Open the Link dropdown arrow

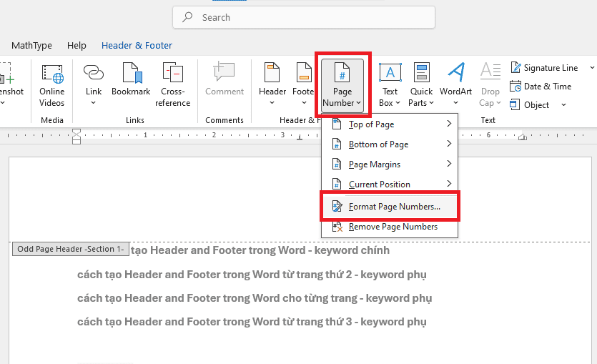(x=93, y=103)
